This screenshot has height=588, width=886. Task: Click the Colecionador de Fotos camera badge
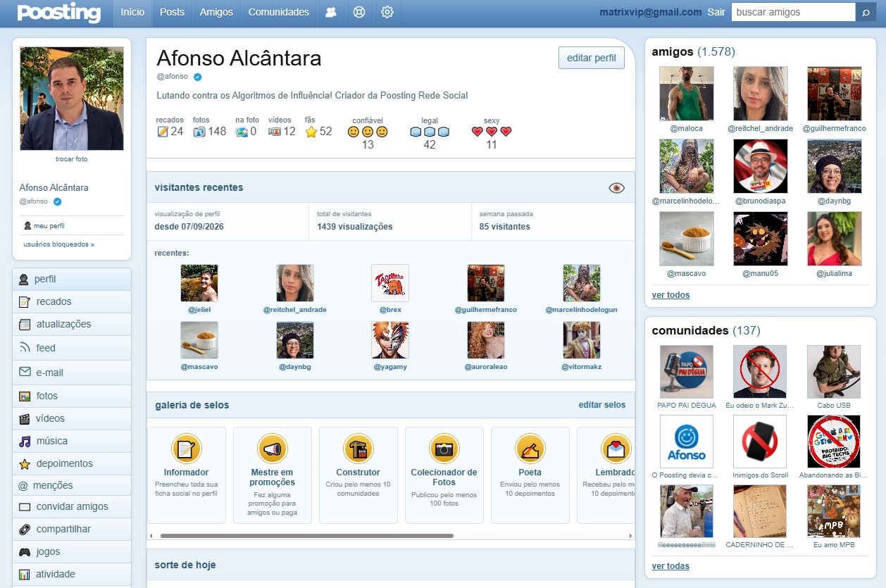point(444,449)
